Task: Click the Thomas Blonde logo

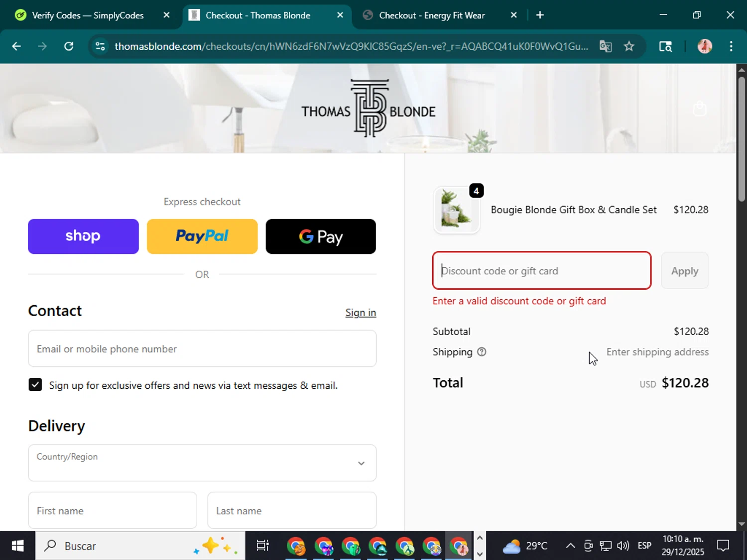Action: [369, 109]
